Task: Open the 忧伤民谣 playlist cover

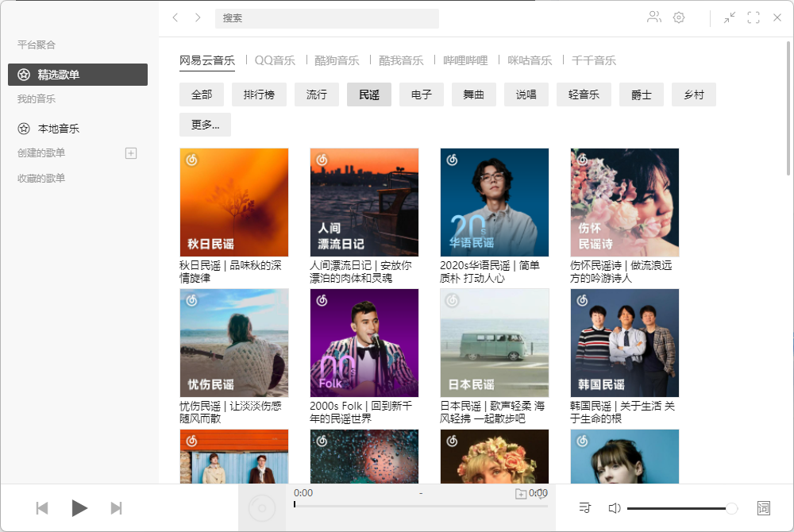Action: coord(234,343)
